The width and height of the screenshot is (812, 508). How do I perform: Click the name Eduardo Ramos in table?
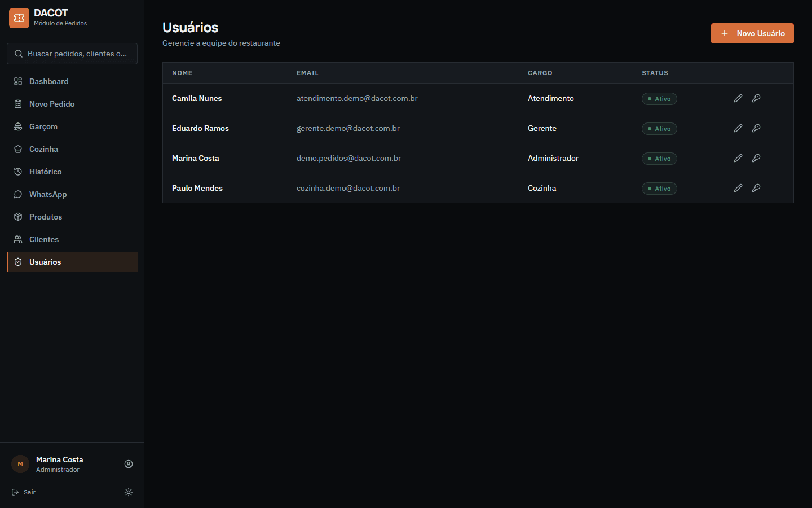(x=200, y=128)
